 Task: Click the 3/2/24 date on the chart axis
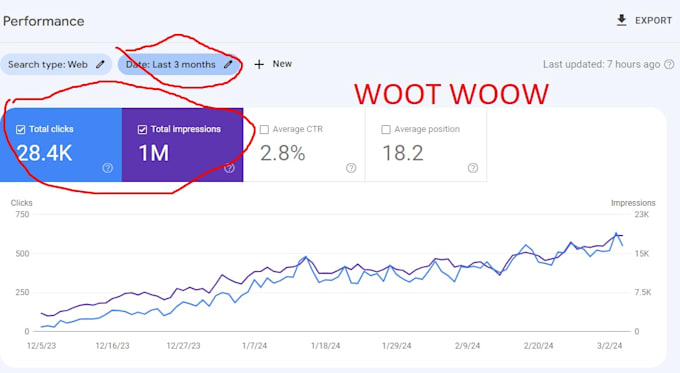click(609, 346)
